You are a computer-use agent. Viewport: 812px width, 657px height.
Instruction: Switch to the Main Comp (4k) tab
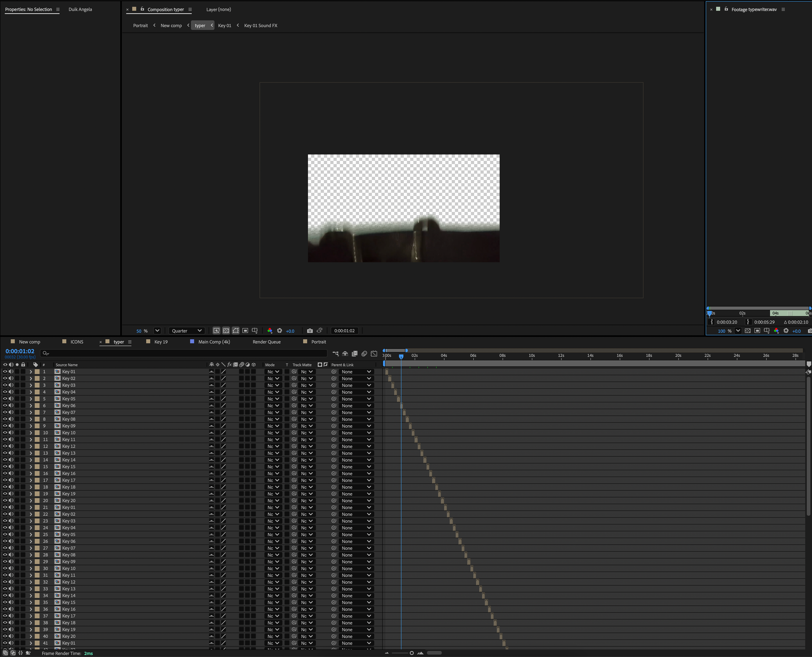(x=214, y=342)
